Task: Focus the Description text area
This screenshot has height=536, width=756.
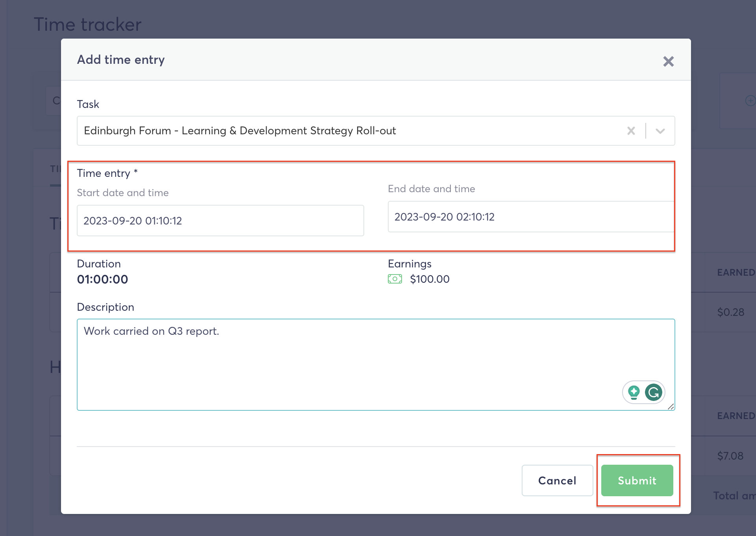Action: 376,365
